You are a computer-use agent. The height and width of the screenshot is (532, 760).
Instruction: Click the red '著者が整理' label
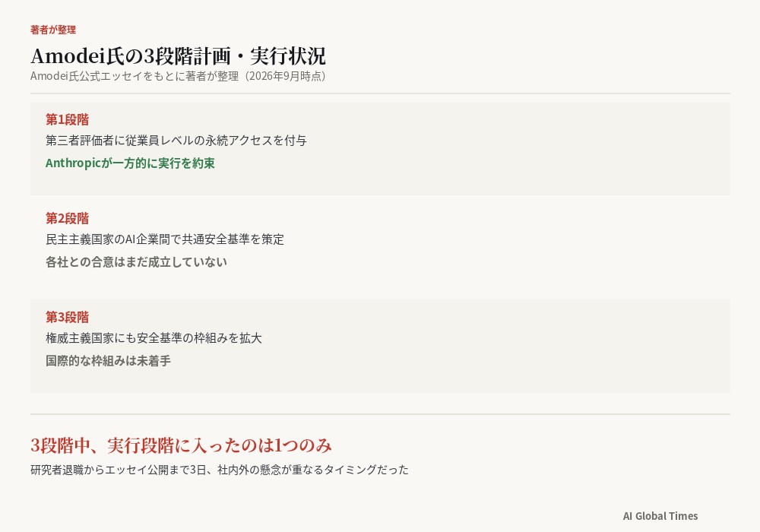tap(53, 30)
